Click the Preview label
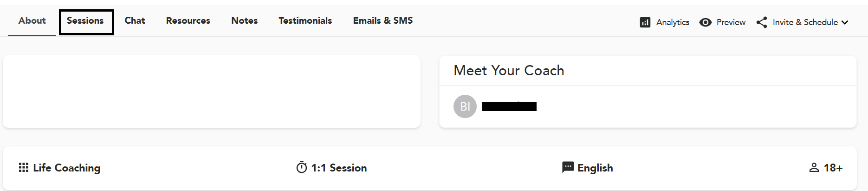 click(731, 22)
